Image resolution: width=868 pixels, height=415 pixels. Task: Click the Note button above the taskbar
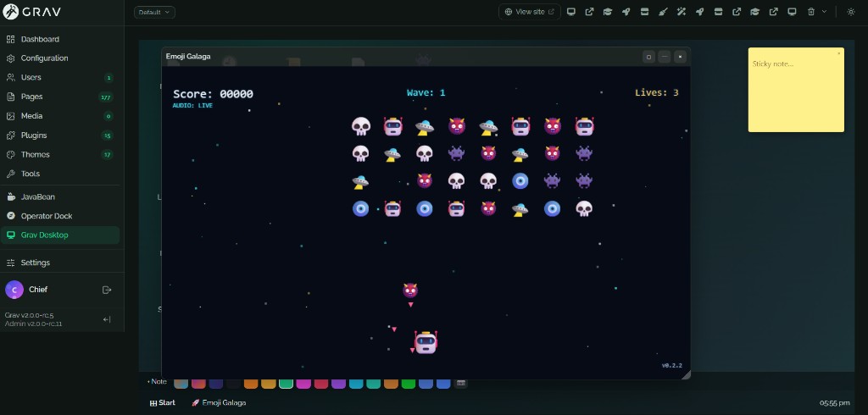point(157,382)
